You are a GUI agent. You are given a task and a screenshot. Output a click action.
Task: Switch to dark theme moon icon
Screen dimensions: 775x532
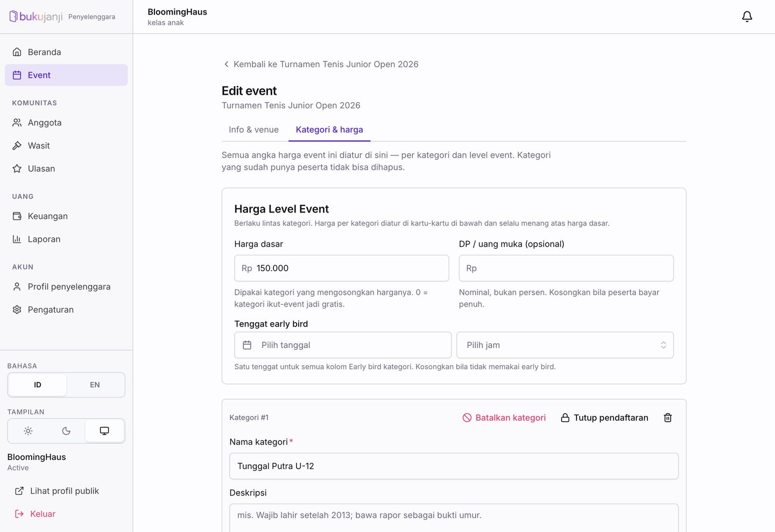pos(66,431)
